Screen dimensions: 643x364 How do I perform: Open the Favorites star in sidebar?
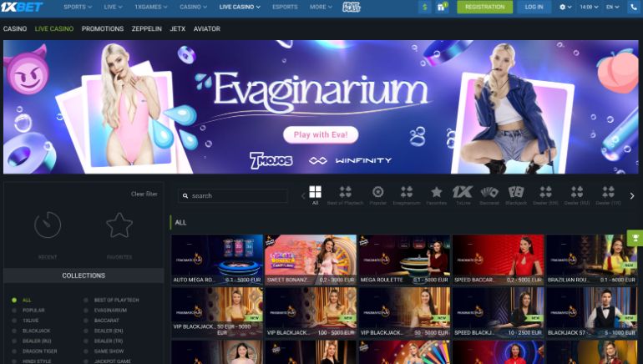click(x=119, y=225)
